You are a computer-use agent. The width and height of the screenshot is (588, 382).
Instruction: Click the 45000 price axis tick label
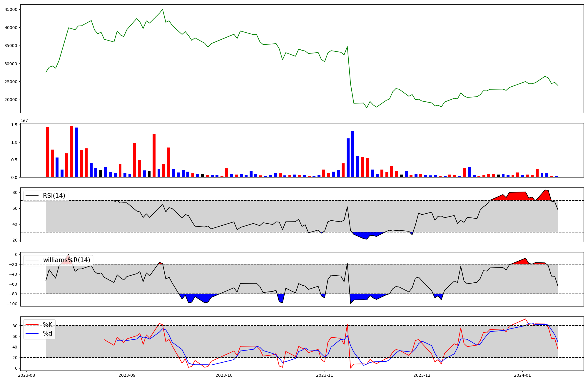(x=11, y=9)
